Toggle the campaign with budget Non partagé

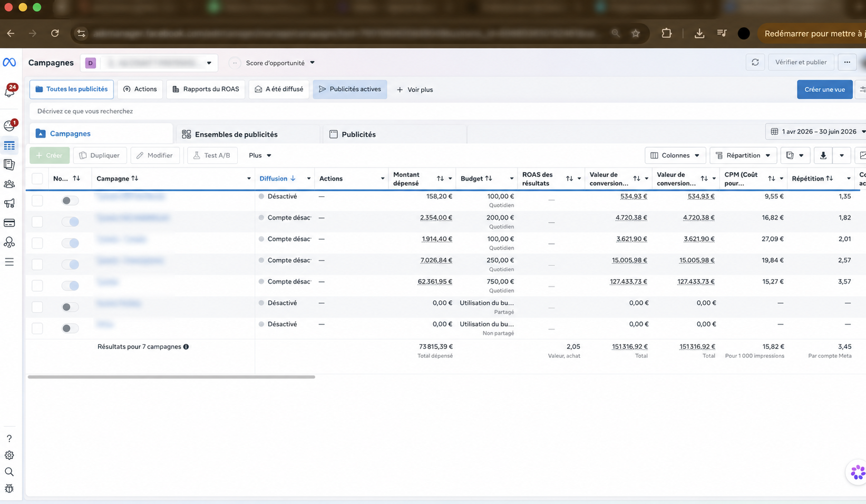(70, 328)
